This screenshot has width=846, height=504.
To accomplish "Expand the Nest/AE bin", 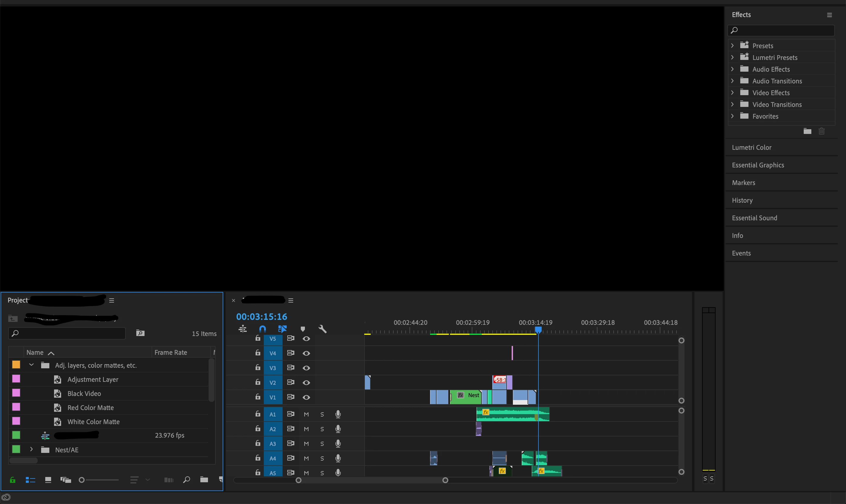I will coord(32,449).
